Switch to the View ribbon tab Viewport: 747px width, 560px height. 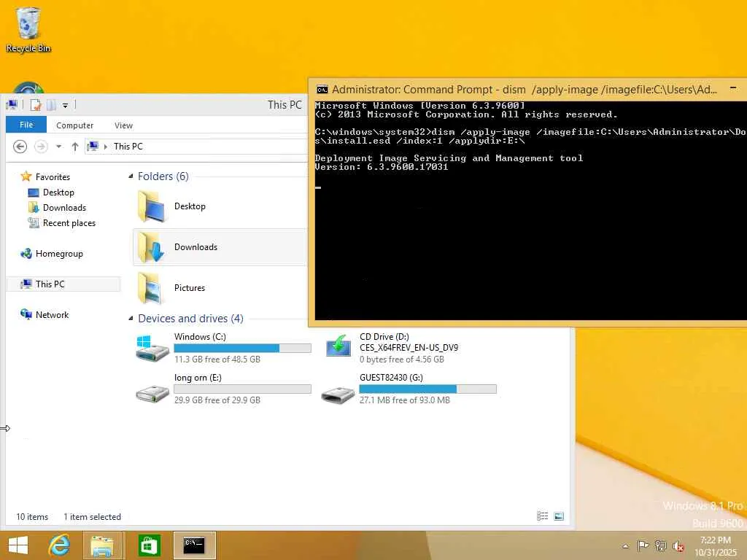(123, 125)
